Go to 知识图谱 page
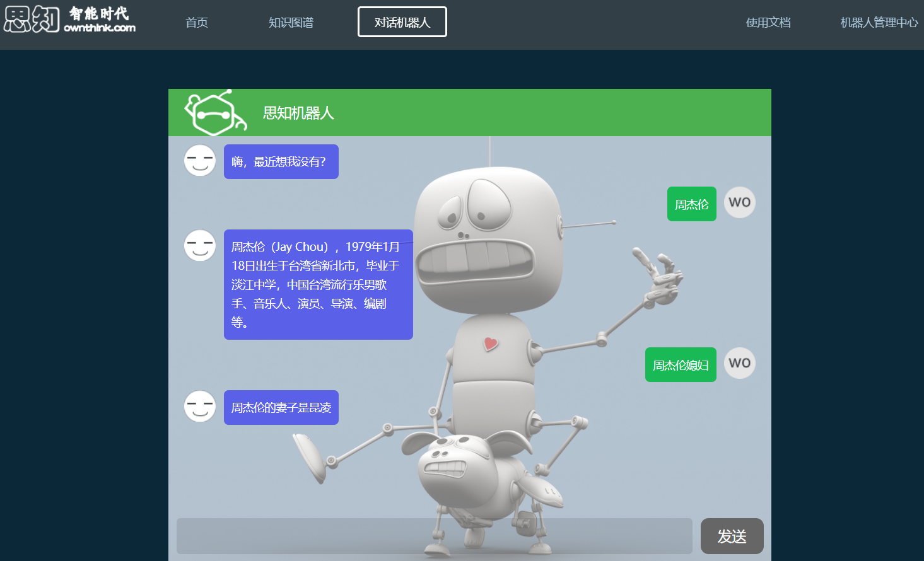The image size is (924, 561). (291, 23)
